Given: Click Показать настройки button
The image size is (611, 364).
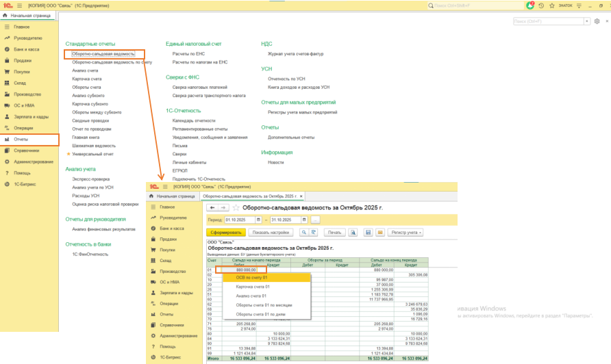Looking at the screenshot, I should 271,233.
